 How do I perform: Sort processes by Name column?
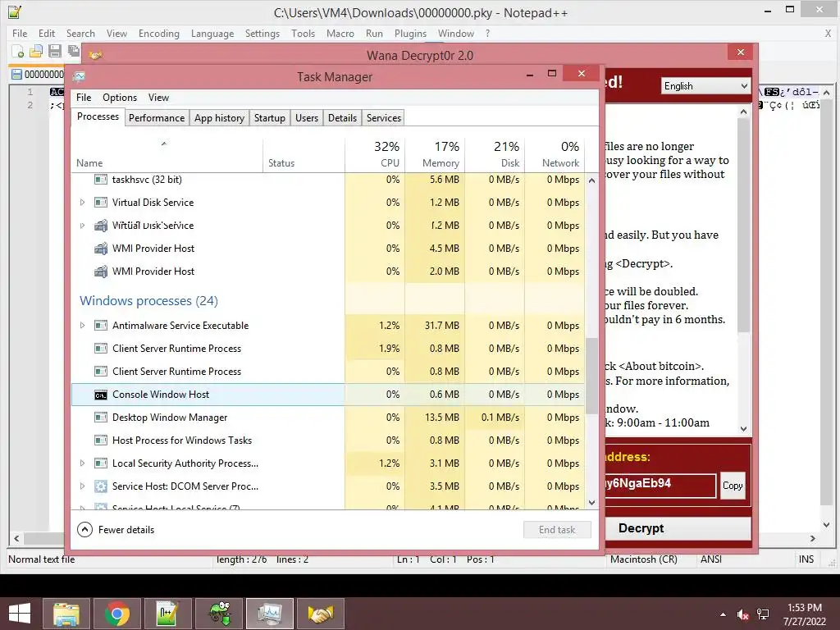[167, 155]
